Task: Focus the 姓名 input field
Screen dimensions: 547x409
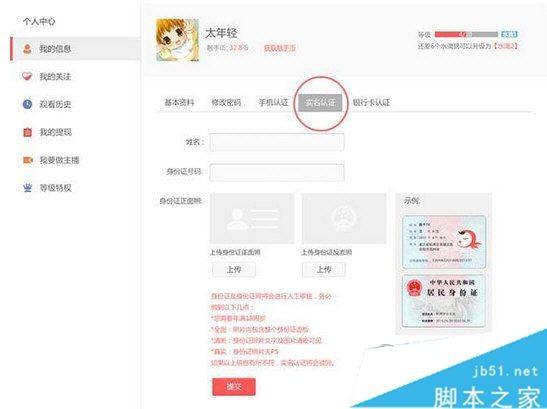Action: (x=277, y=142)
